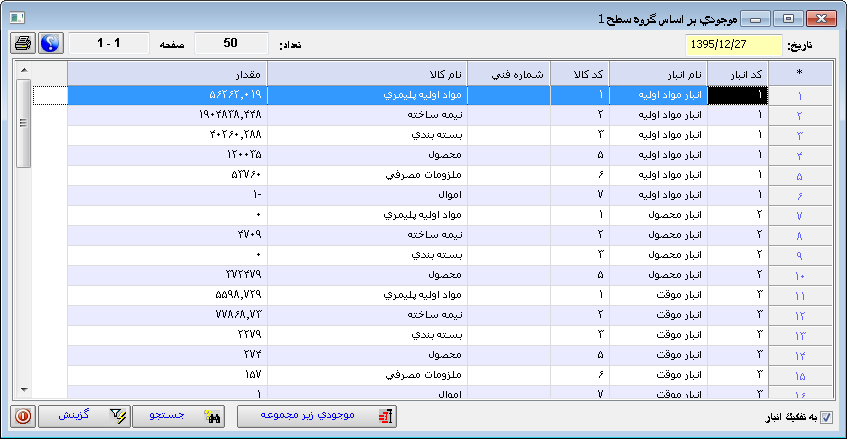Viewport: 847px width, 439px height.
Task: Toggle the به تفکيك انبار checkbox
Action: coord(826,416)
